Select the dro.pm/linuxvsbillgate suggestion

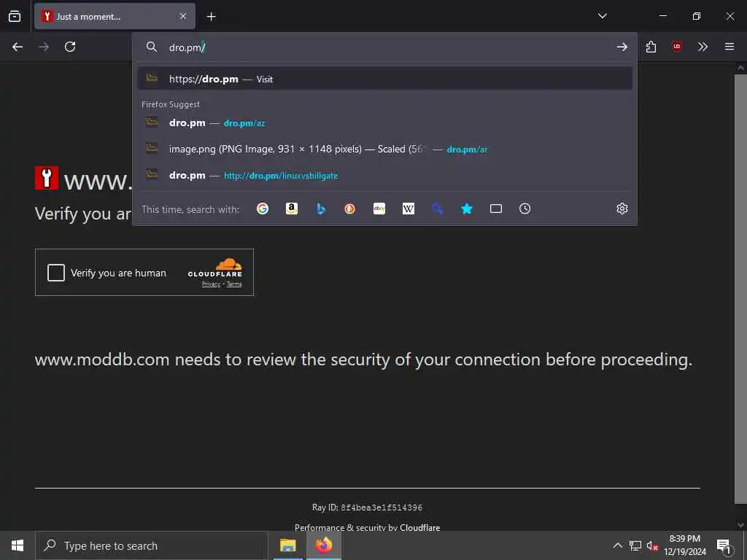[x=385, y=175]
